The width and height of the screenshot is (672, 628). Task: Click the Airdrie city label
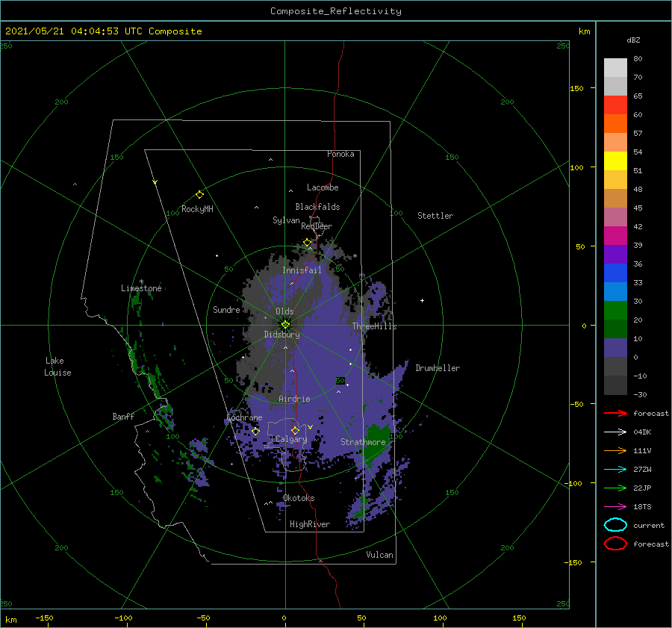point(294,399)
